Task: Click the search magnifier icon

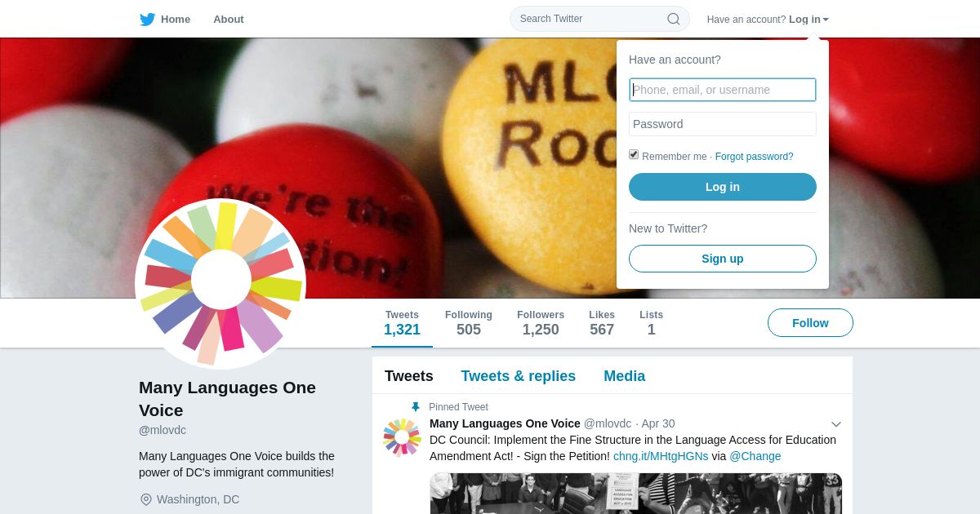Action: [x=674, y=19]
